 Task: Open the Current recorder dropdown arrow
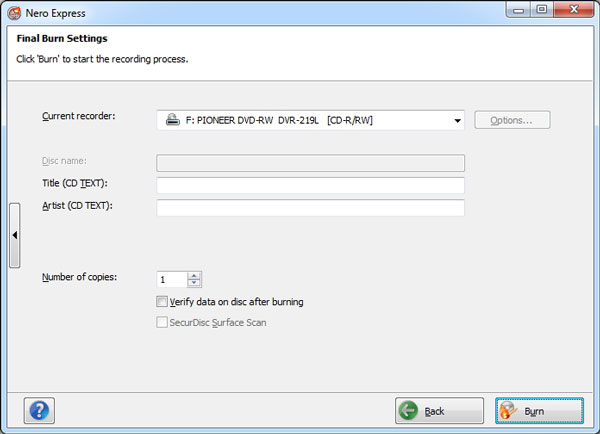[458, 121]
